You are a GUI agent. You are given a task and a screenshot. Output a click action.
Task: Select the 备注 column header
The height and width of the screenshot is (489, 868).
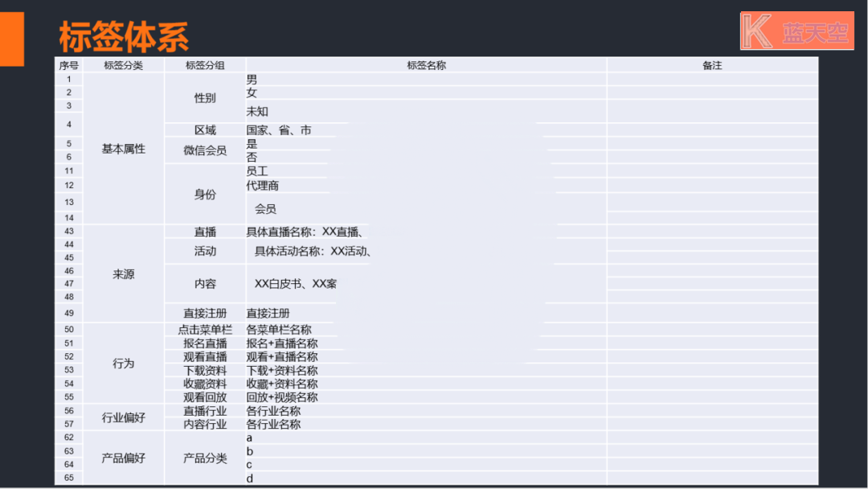pos(712,65)
